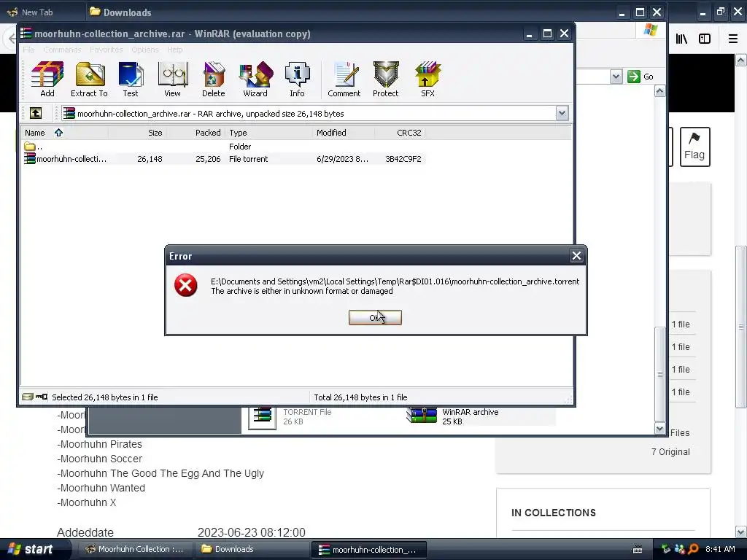Click 'Moorhuhn Pirates' text on web page
Viewport: 747px width, 560px height.
(x=101, y=444)
